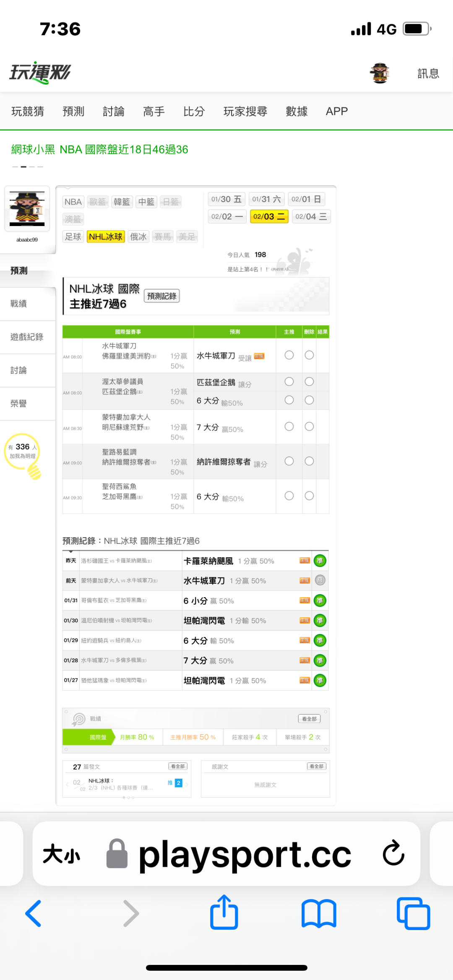Open 榮譽 in the left sidebar
Screen dimensions: 453x980
(28, 404)
